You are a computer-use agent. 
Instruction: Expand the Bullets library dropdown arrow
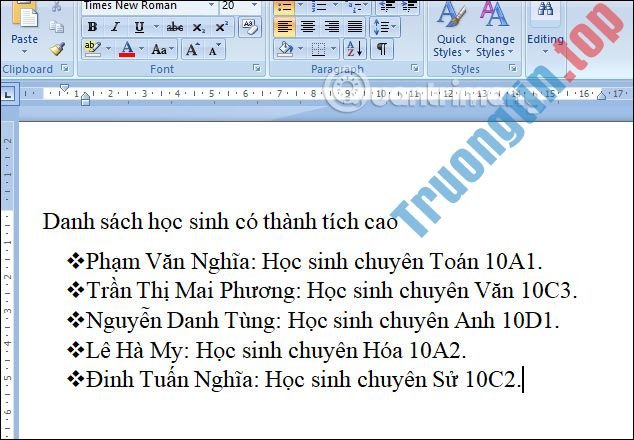[300, 6]
